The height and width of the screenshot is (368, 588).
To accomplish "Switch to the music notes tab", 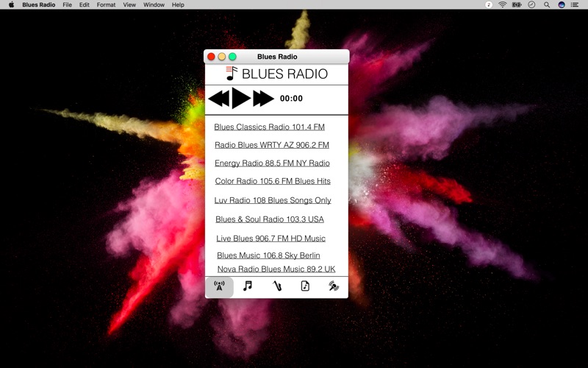I will pos(248,286).
